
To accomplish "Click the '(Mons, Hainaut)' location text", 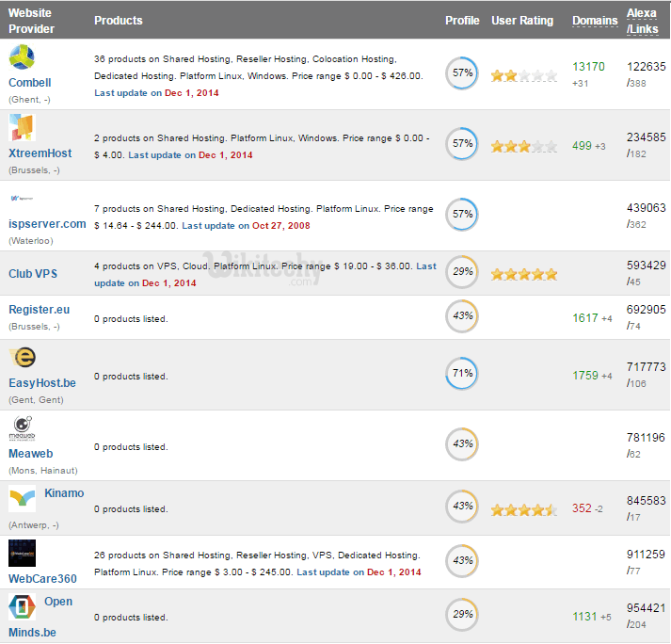I will tap(43, 471).
